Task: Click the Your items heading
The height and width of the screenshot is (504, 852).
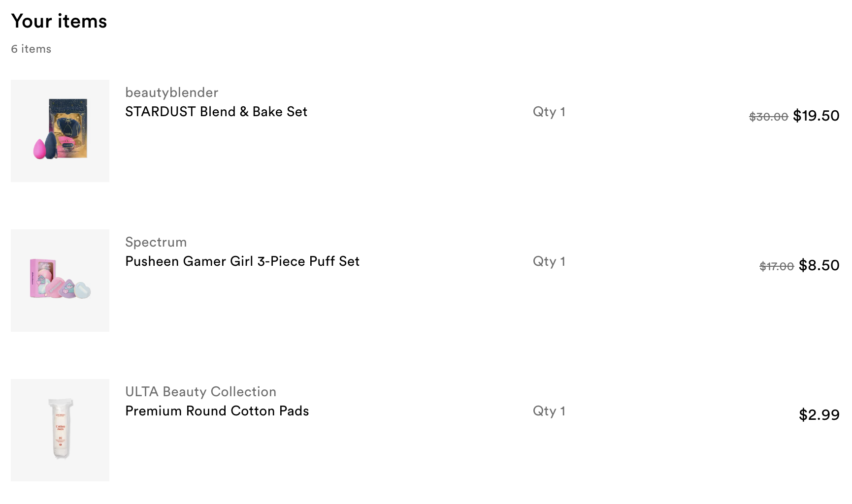Action: click(x=59, y=21)
